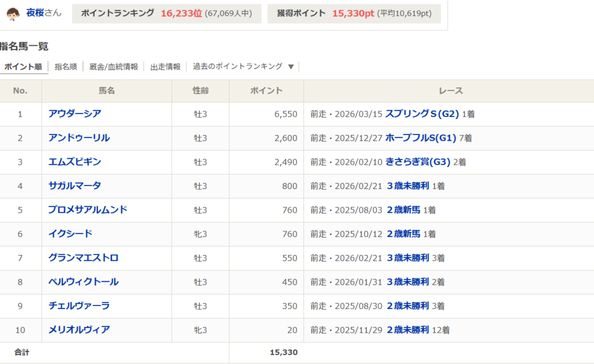
Task: Select horse サガルマータ
Action: click(75, 185)
